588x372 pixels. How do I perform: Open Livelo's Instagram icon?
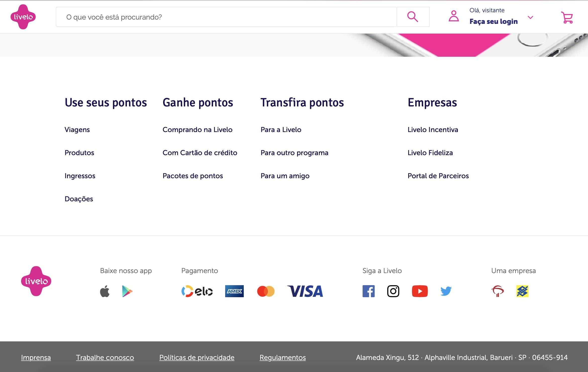393,291
